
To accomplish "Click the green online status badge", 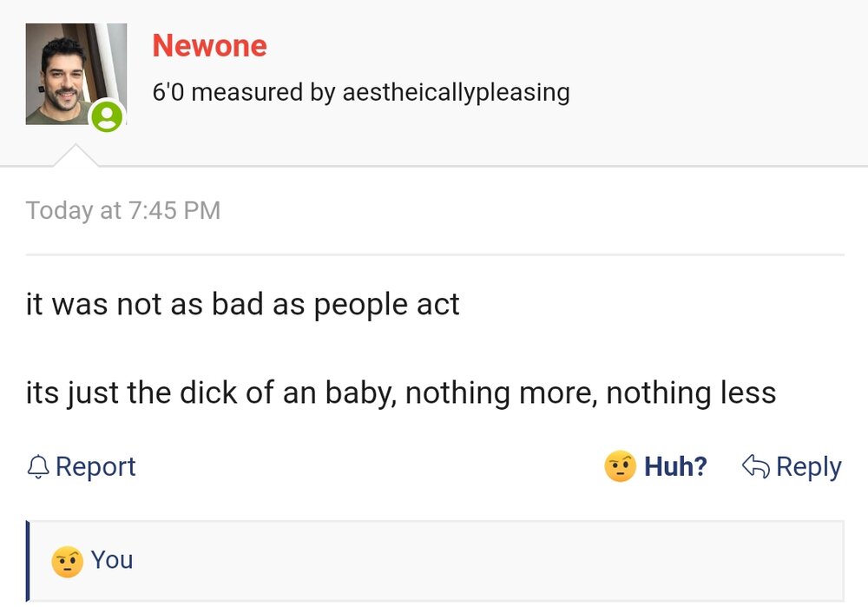I will click(107, 116).
